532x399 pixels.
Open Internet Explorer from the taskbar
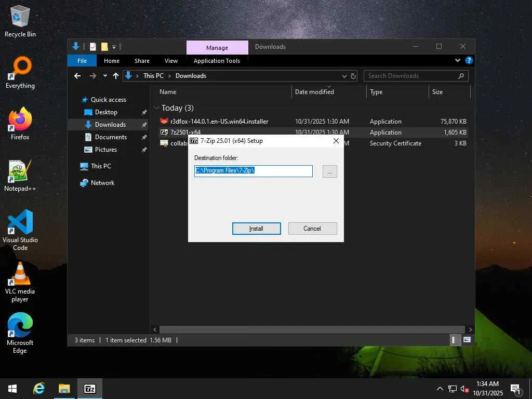point(38,389)
